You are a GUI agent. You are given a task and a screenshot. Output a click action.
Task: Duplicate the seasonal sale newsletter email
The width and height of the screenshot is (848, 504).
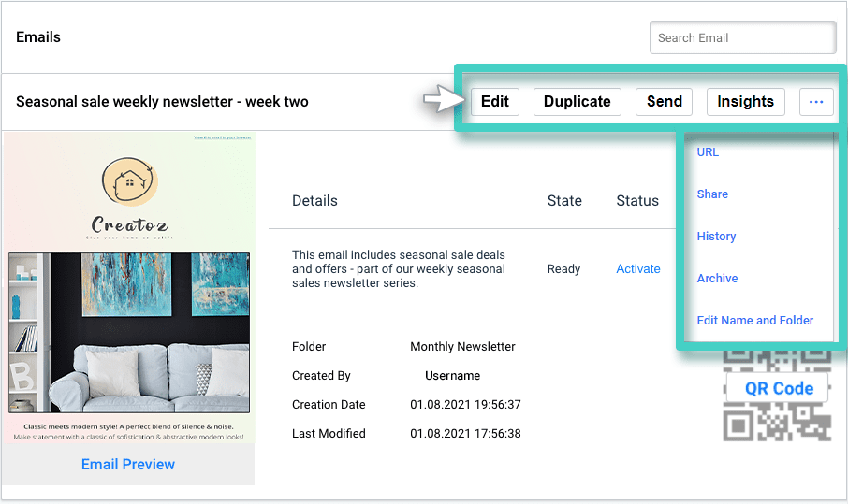click(x=577, y=102)
